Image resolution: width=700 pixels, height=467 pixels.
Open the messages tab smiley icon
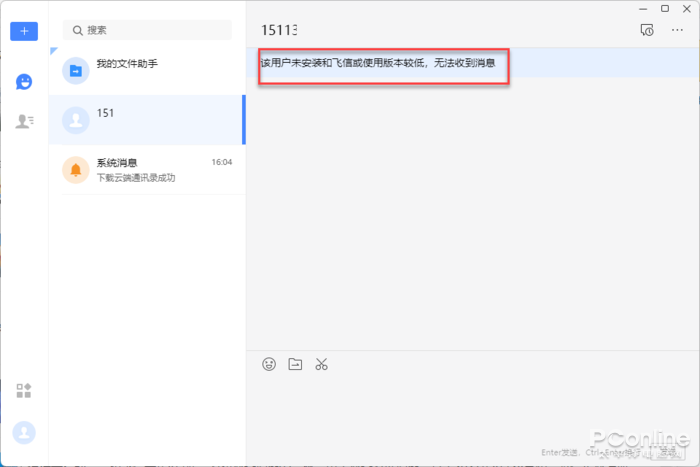point(24,82)
